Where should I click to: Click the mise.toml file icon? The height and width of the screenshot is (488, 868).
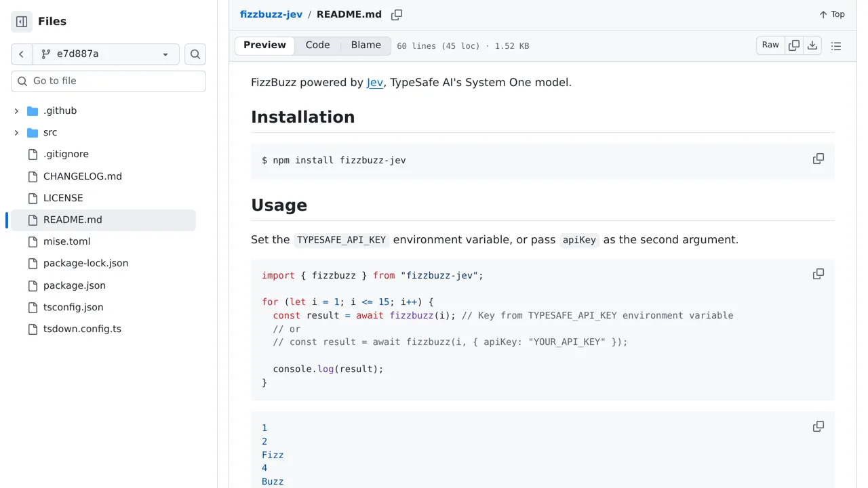[x=33, y=241]
